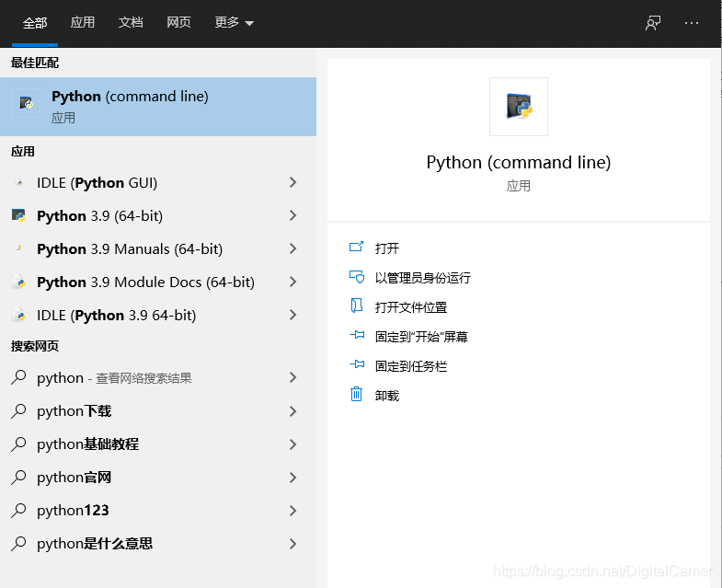Click pin icon beside 固定到任务栏
This screenshot has height=588, width=722.
click(x=357, y=364)
